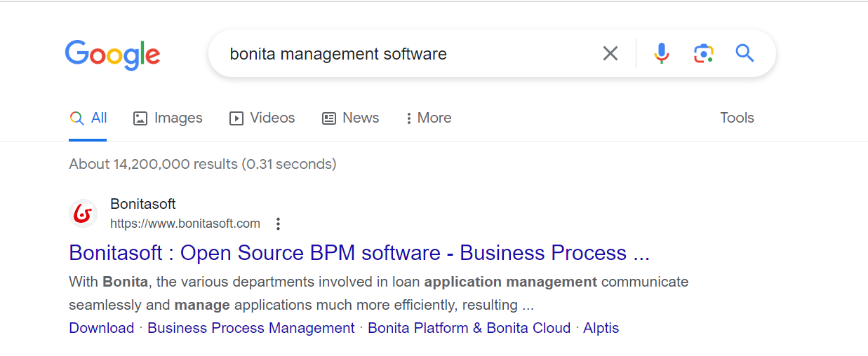Switch to Videos tab
868x356 pixels.
[x=262, y=118]
